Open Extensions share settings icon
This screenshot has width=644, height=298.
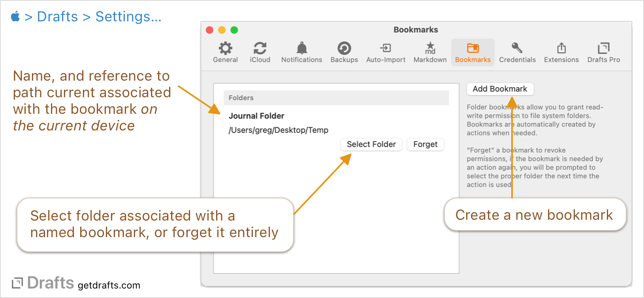[x=561, y=48]
